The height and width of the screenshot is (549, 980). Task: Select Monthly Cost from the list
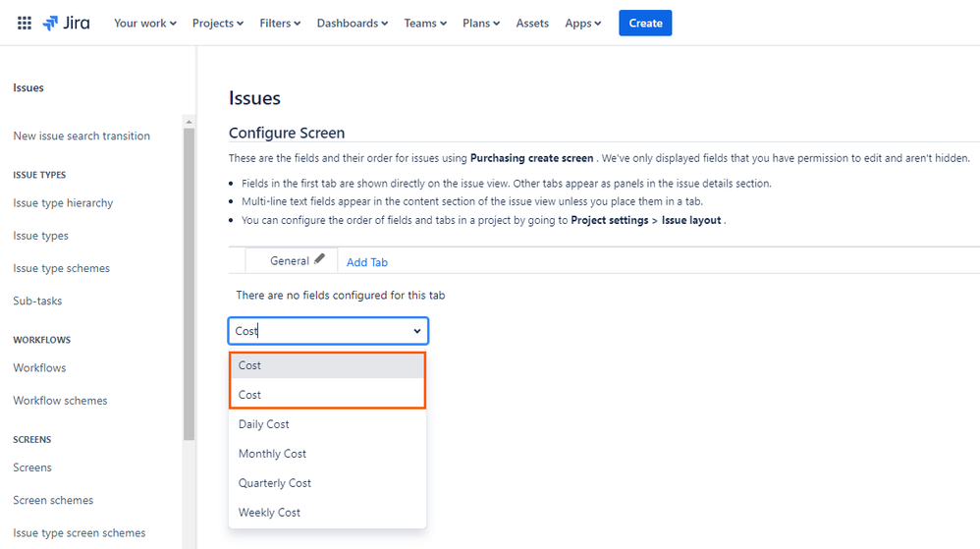[x=328, y=454]
